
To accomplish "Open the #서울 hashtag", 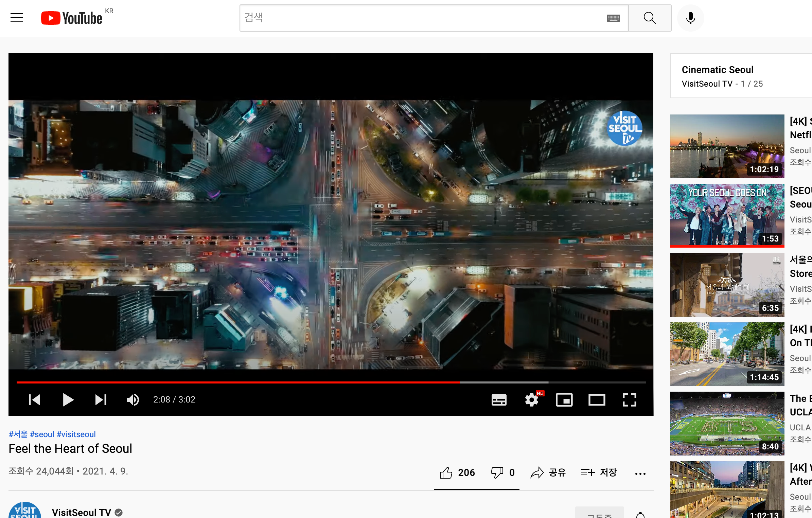I will (x=18, y=434).
